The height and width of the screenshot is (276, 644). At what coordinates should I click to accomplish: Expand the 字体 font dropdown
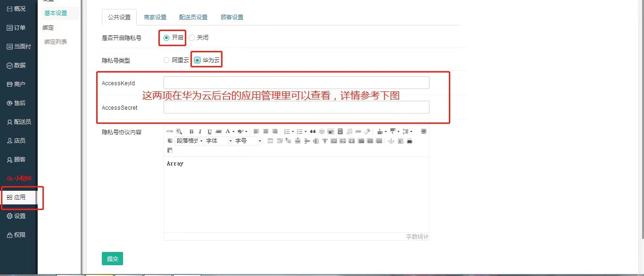(218, 141)
